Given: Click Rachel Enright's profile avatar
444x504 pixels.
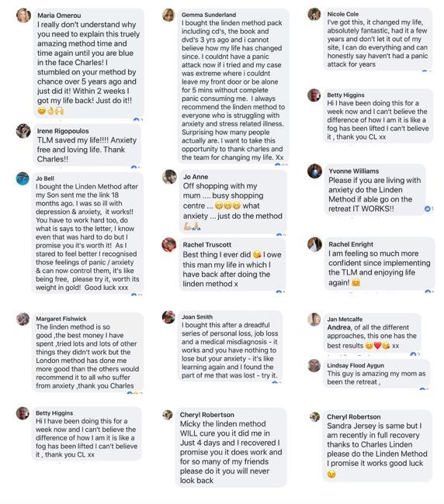Looking at the screenshot, I should pos(314,244).
